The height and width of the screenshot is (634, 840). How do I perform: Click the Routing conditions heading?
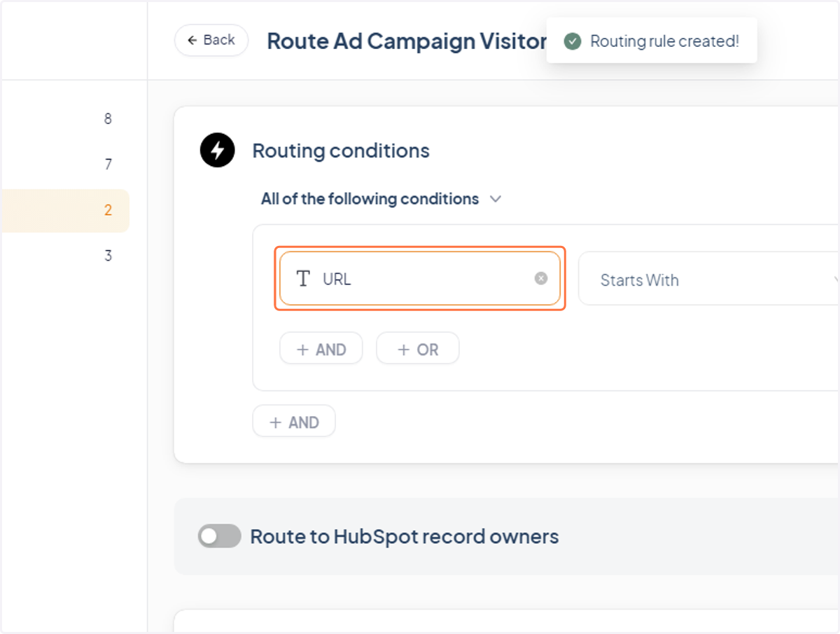pyautogui.click(x=341, y=151)
